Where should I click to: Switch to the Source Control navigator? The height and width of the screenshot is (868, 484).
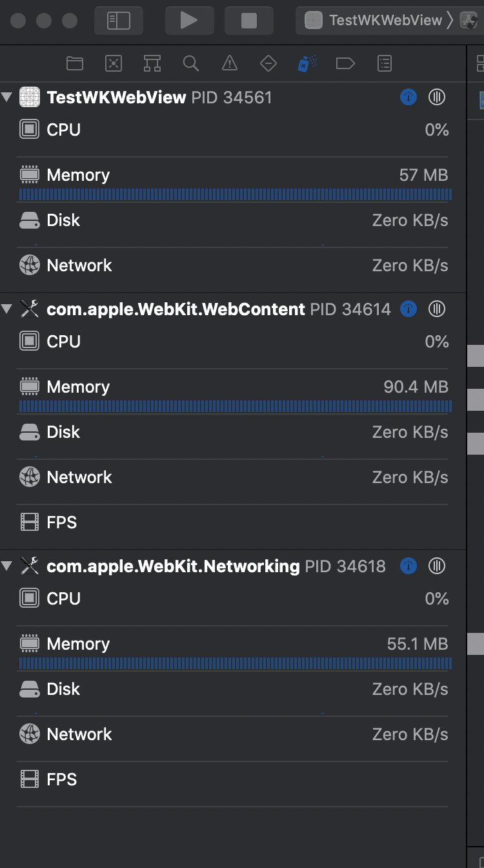pyautogui.click(x=114, y=63)
